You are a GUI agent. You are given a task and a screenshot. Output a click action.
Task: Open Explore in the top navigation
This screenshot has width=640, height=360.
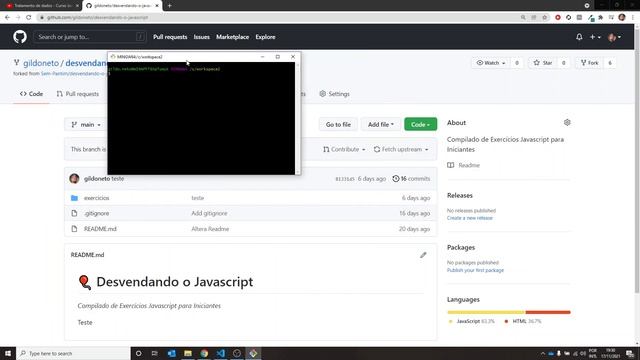click(x=265, y=37)
